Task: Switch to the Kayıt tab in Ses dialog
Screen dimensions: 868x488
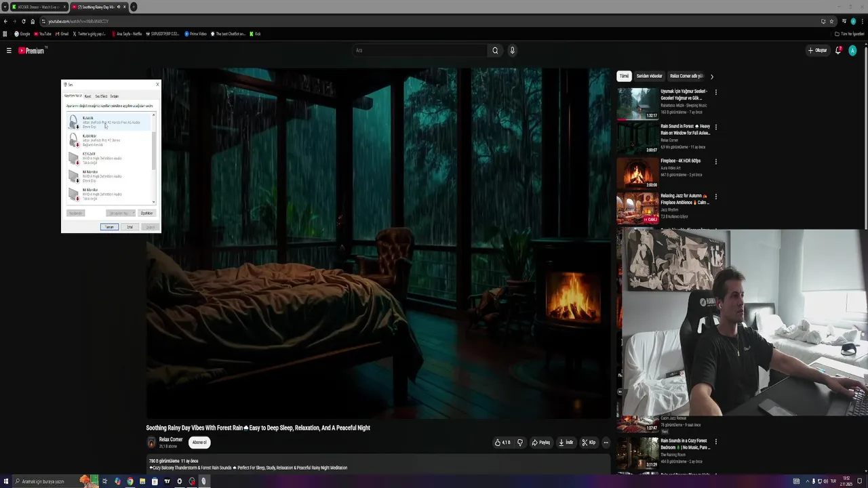Action: pyautogui.click(x=87, y=96)
